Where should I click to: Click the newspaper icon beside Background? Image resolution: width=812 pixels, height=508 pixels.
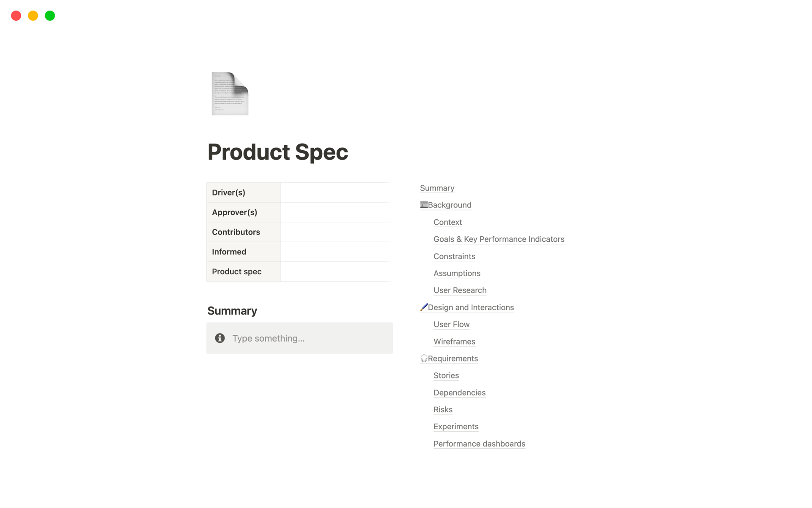(424, 205)
